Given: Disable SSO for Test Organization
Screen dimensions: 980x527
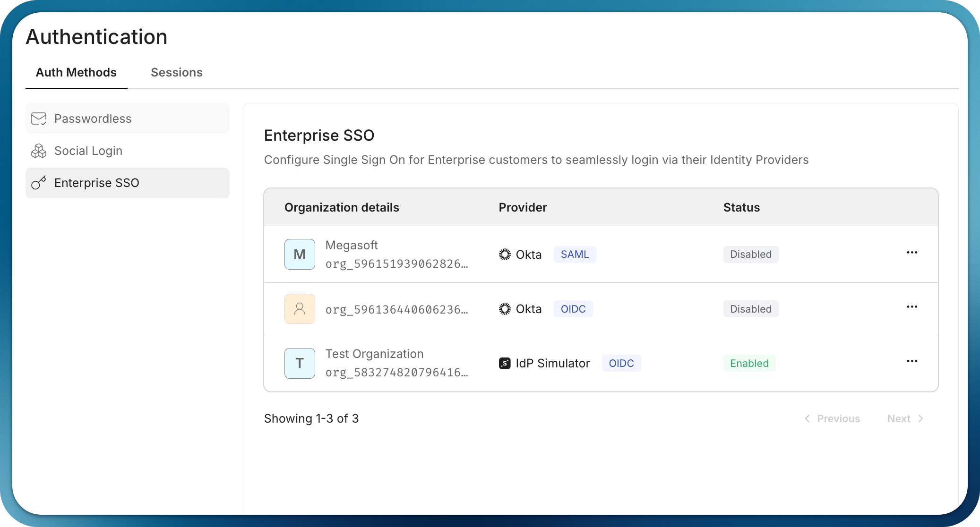Looking at the screenshot, I should pos(749,363).
